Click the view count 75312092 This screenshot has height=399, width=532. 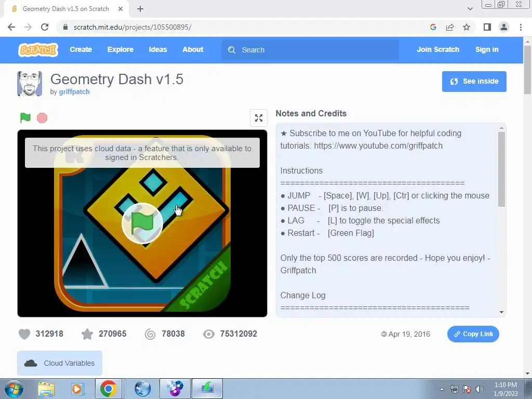238,334
